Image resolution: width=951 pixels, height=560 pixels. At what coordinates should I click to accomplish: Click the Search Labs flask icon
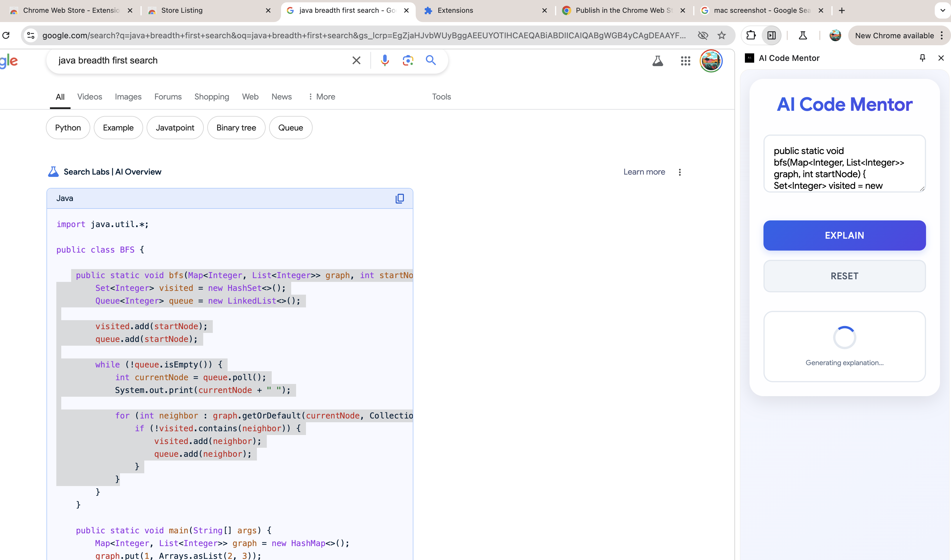(658, 61)
